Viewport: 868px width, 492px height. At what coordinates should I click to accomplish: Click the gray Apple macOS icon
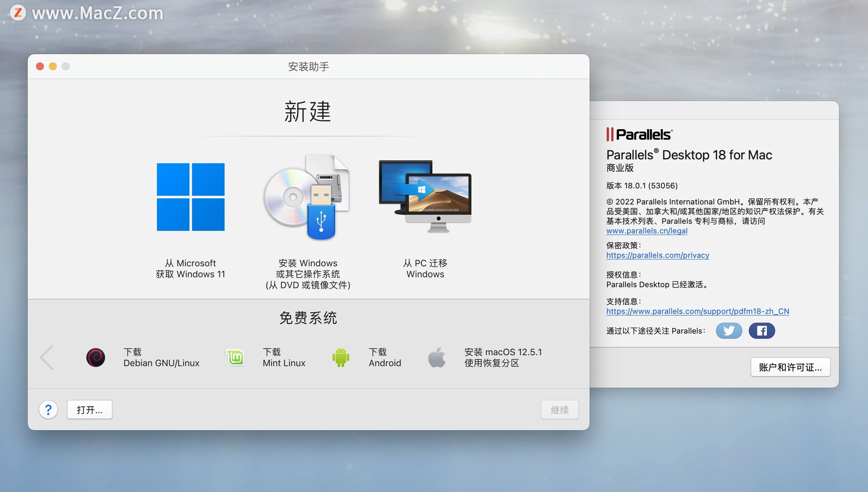coord(437,357)
